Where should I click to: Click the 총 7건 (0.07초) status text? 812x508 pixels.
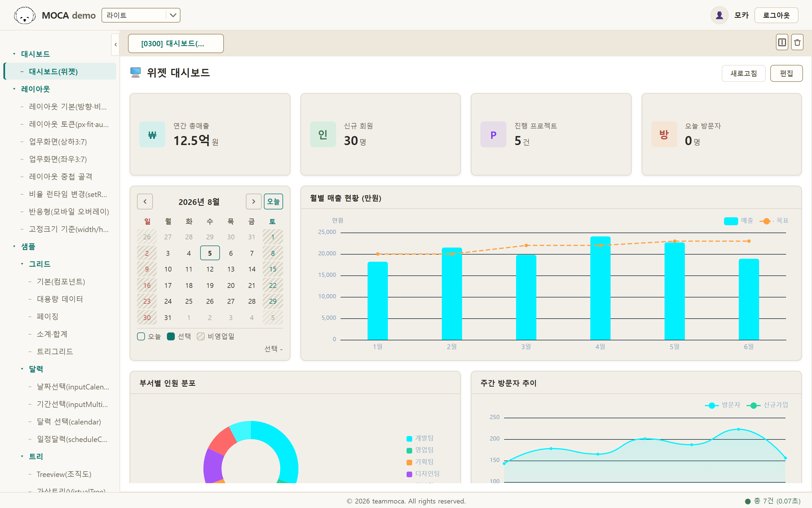(777, 501)
